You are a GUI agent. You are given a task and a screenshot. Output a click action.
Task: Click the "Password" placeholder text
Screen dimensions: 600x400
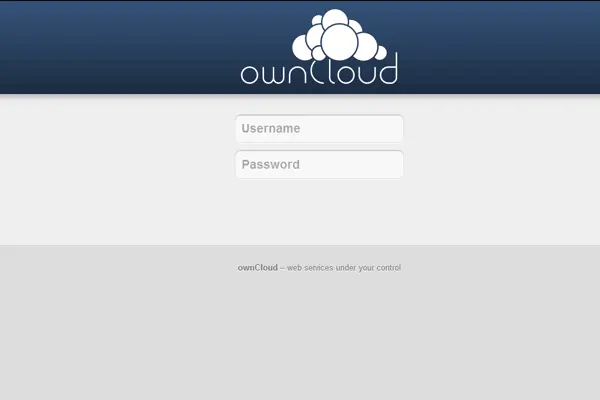270,165
